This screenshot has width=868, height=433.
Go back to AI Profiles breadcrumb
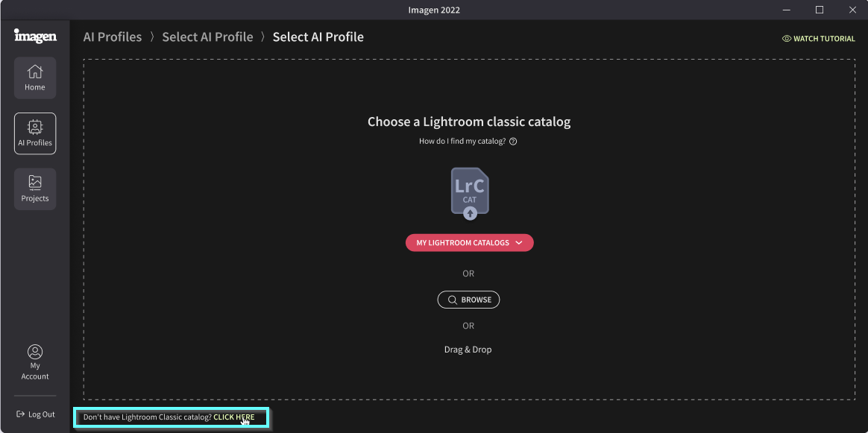(113, 37)
